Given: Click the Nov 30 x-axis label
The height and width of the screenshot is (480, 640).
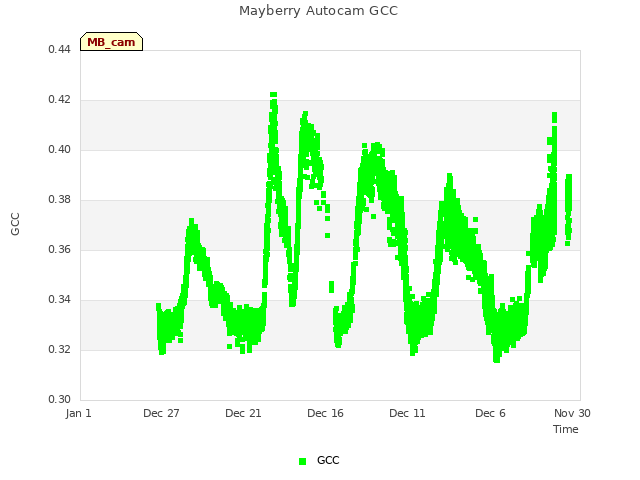Looking at the screenshot, I should click(572, 413).
